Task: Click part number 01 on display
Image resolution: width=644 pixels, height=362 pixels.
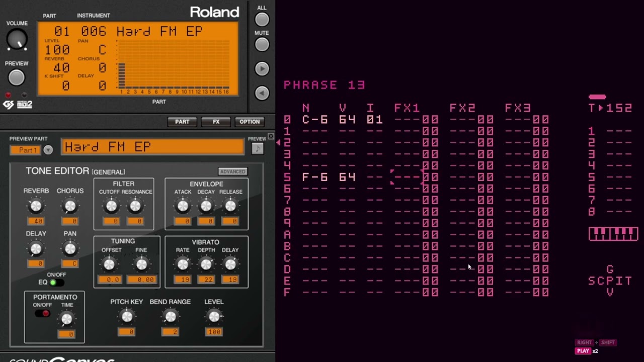Action: coord(61,32)
